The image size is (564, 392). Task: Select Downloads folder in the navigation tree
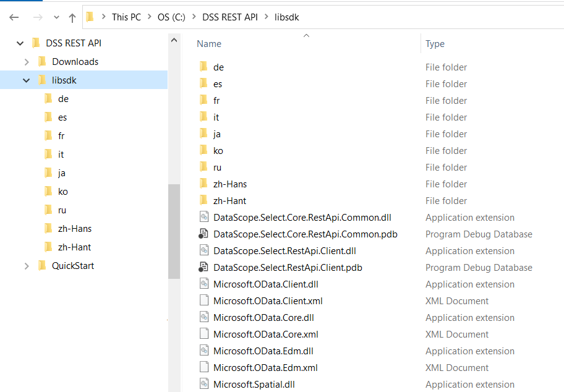coord(75,62)
